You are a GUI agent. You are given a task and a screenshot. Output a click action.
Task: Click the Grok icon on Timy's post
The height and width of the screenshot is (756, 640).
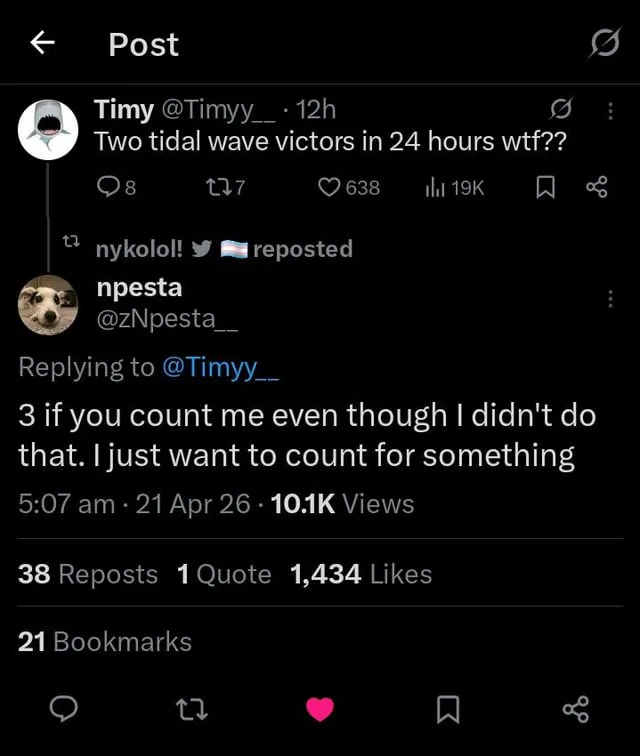564,109
